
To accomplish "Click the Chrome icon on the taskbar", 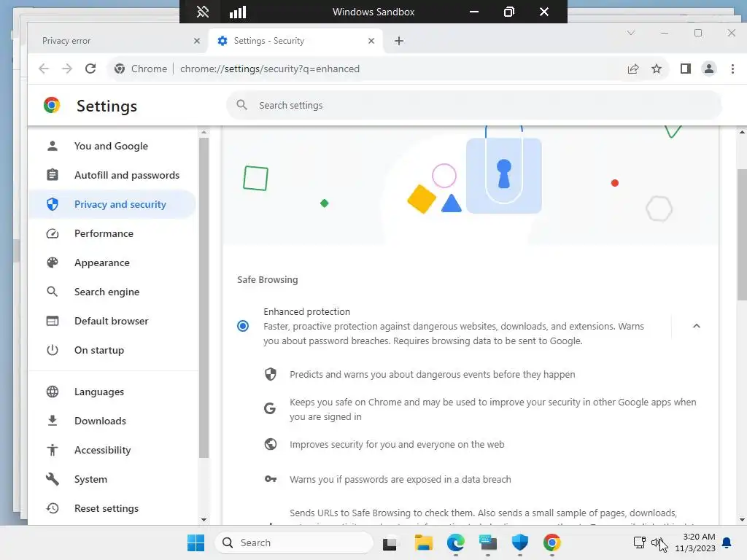I will click(551, 542).
